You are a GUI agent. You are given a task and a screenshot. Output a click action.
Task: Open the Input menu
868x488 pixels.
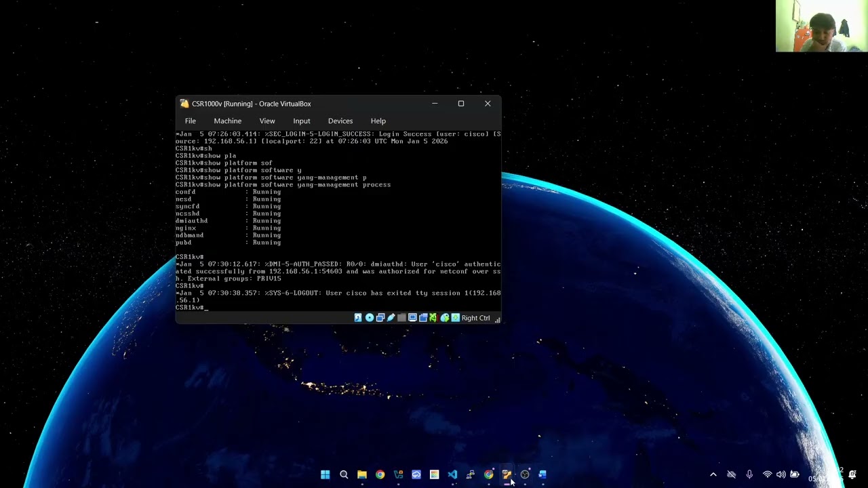(302, 121)
